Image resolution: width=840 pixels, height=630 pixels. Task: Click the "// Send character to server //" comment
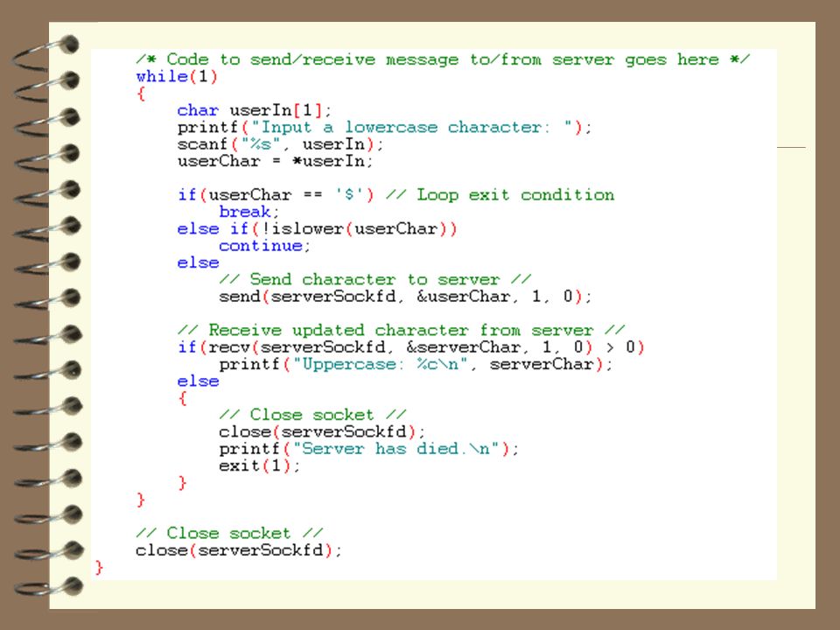[375, 279]
